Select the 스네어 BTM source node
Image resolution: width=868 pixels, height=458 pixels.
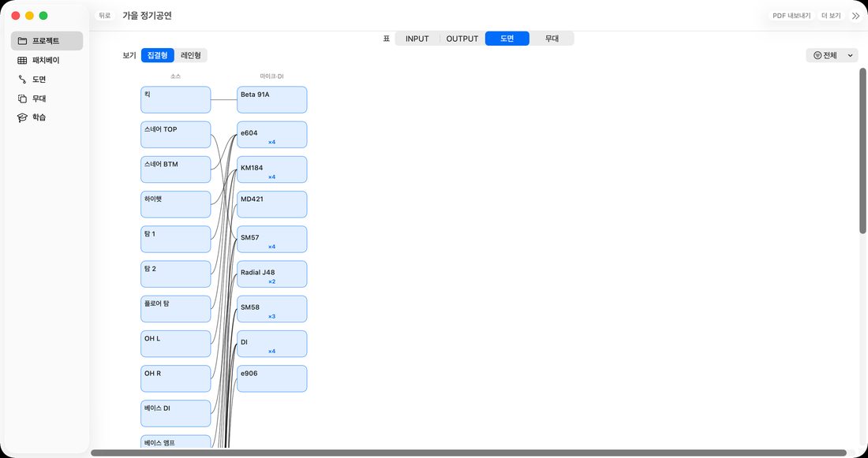(175, 169)
